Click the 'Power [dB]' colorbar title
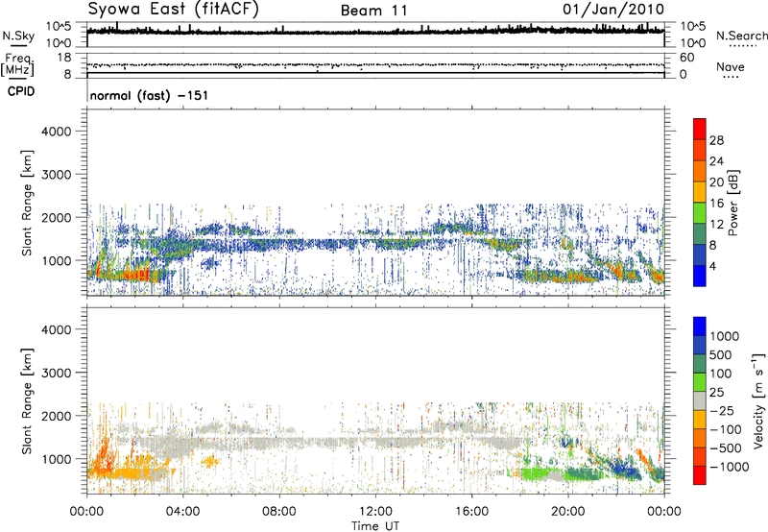 733,203
